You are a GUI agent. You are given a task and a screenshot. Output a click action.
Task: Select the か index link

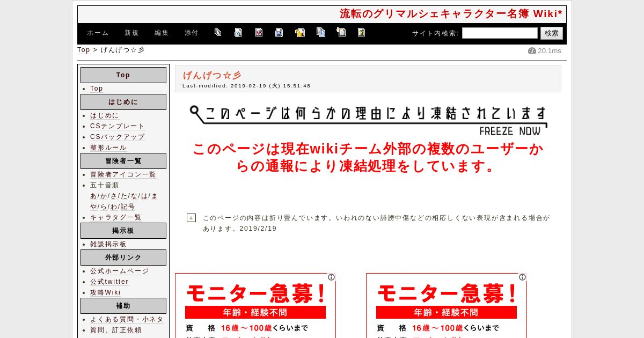coord(104,196)
